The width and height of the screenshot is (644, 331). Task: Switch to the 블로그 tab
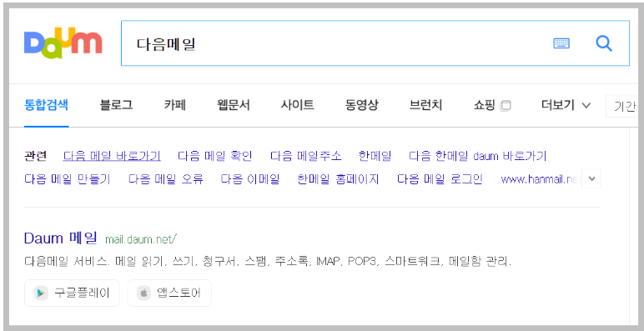tap(116, 106)
